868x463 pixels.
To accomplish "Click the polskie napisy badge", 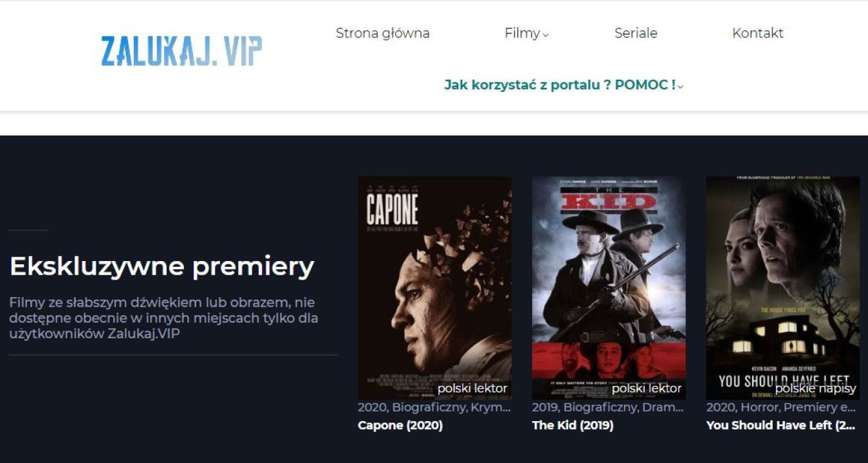I will [x=816, y=388].
